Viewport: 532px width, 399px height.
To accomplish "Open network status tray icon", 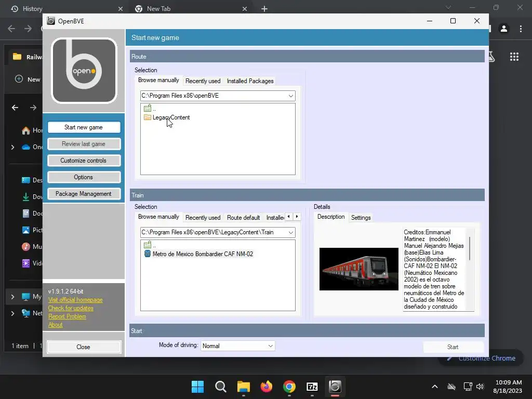I will [x=468, y=387].
